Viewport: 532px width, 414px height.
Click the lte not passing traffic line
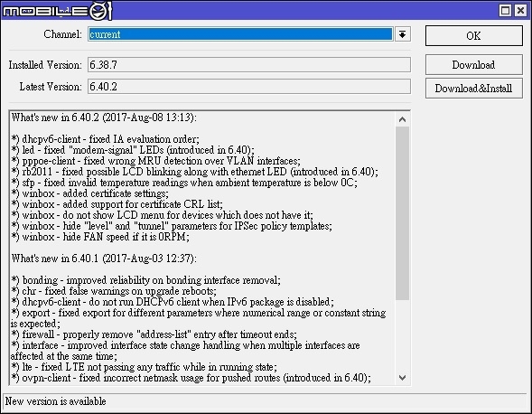tap(145, 367)
